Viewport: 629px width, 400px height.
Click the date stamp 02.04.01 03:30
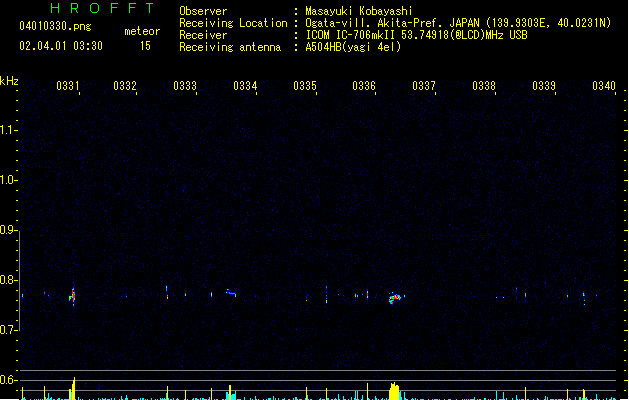coord(61,46)
